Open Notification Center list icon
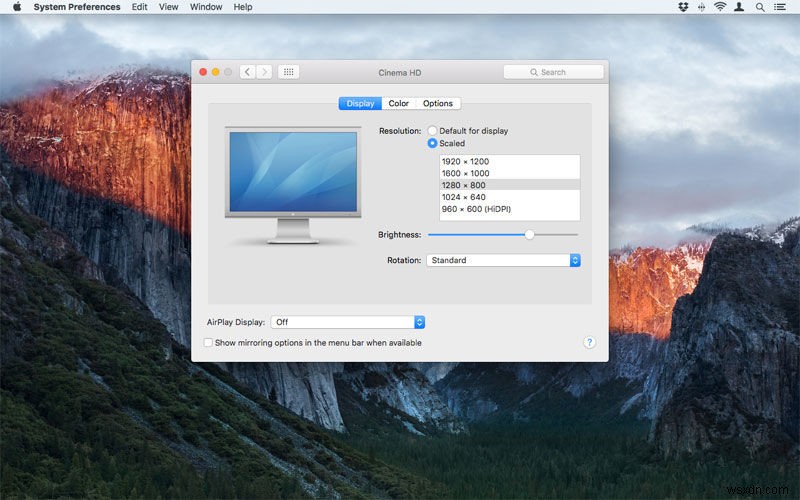The height and width of the screenshot is (500, 800). point(781,7)
